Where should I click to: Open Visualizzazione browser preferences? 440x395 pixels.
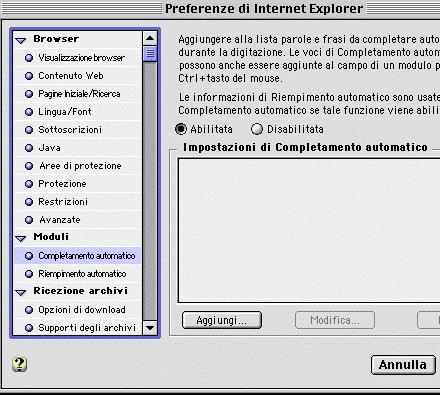pos(78,58)
